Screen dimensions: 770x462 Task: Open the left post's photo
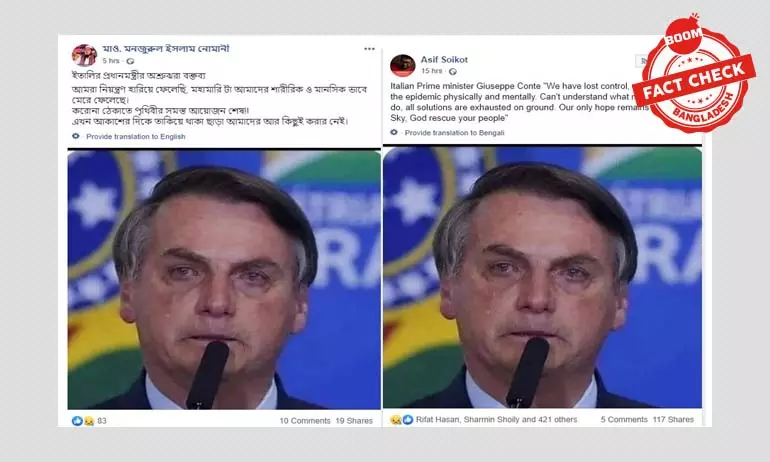[x=224, y=279]
